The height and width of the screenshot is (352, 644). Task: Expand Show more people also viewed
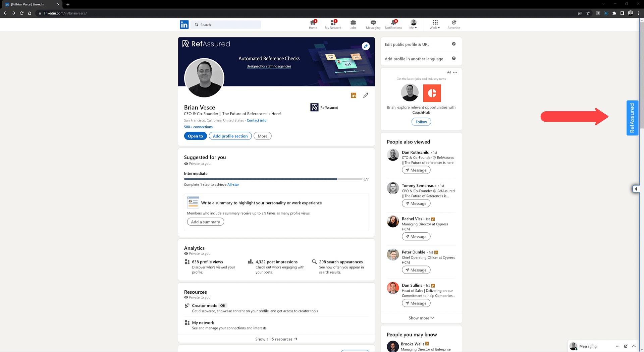pyautogui.click(x=421, y=318)
